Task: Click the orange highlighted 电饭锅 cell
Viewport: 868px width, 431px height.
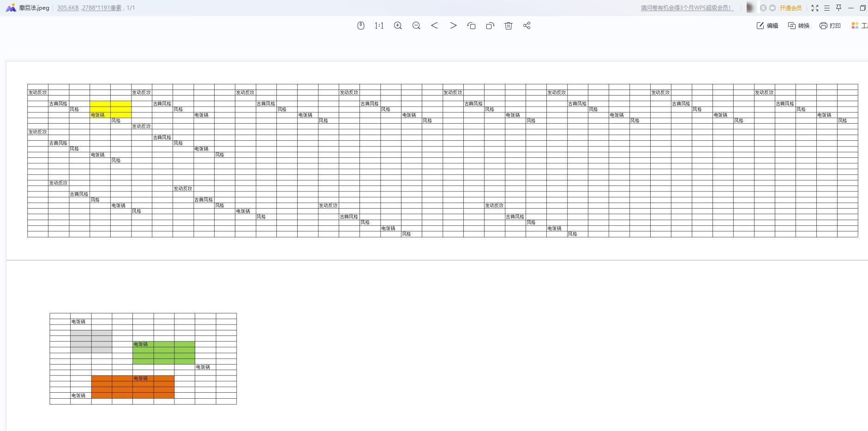Action: (143, 378)
